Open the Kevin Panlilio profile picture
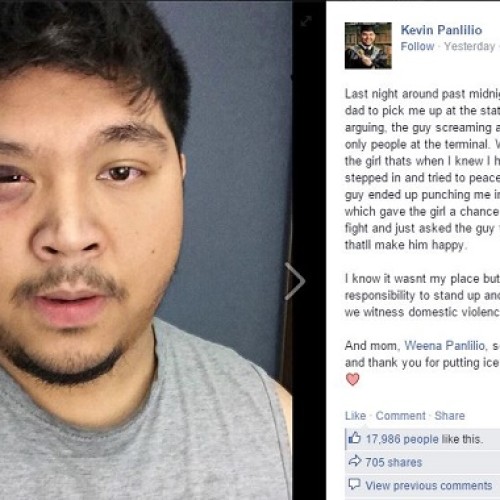The image size is (500, 500). tap(368, 45)
